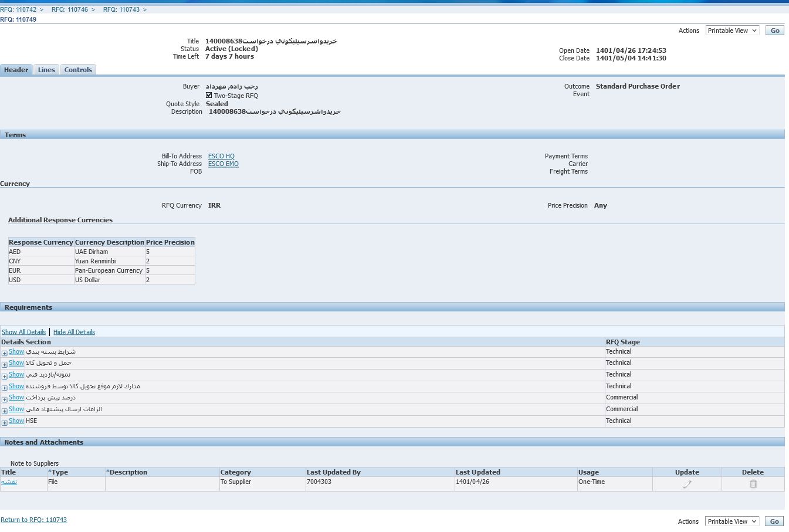Viewport: 789px width, 532px height.
Task: Open the ESCO EMO ship-to address link
Action: pos(224,164)
